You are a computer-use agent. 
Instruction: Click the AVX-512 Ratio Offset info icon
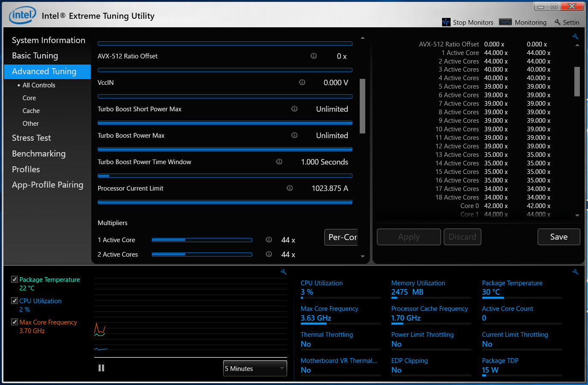tap(314, 56)
